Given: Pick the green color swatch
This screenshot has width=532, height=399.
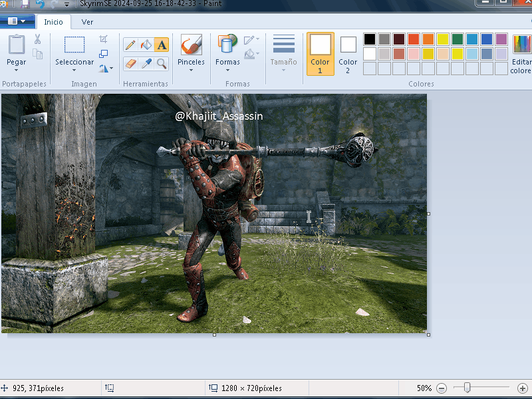Looking at the screenshot, I should click(458, 39).
